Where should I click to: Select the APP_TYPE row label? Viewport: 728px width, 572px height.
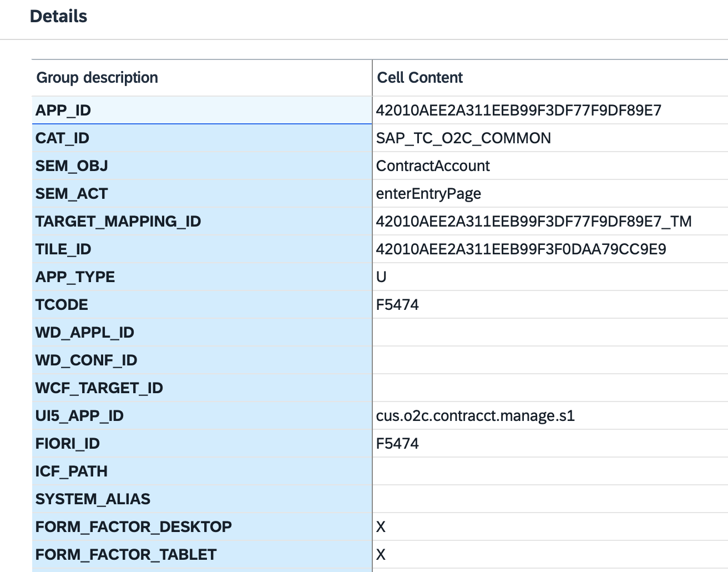pos(202,277)
